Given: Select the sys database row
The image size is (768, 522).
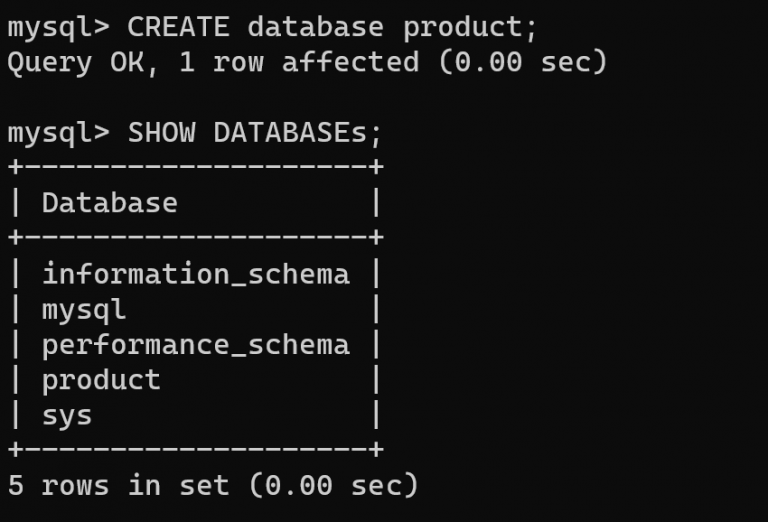Looking at the screenshot, I should pos(195,416).
